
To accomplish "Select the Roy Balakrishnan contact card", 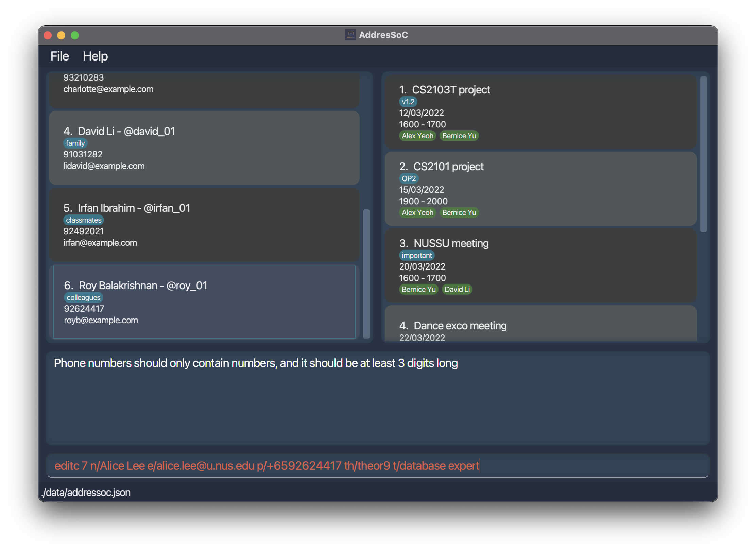I will pos(204,302).
